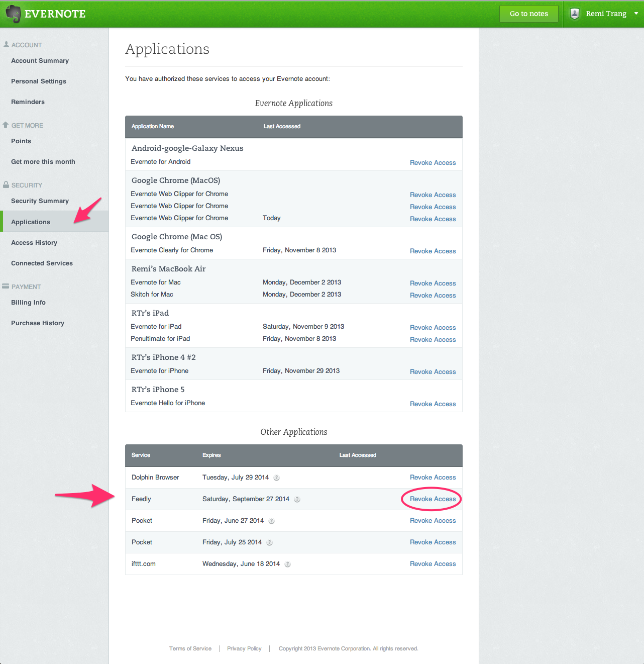
Task: Click the Google Chrome (Mac OS) heading
Action: pyautogui.click(x=177, y=237)
